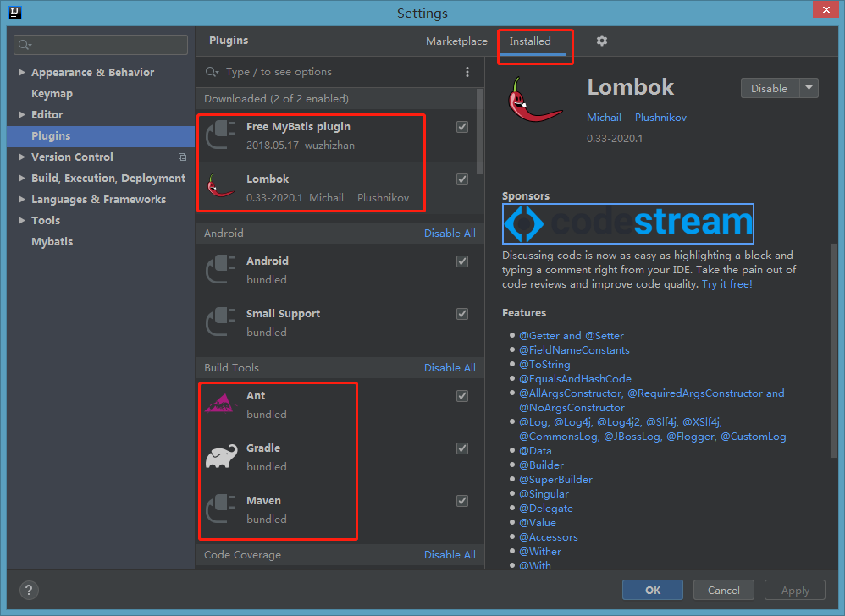The image size is (845, 616).
Task: Open the @EqualsAndHashCode link
Action: coord(575,378)
